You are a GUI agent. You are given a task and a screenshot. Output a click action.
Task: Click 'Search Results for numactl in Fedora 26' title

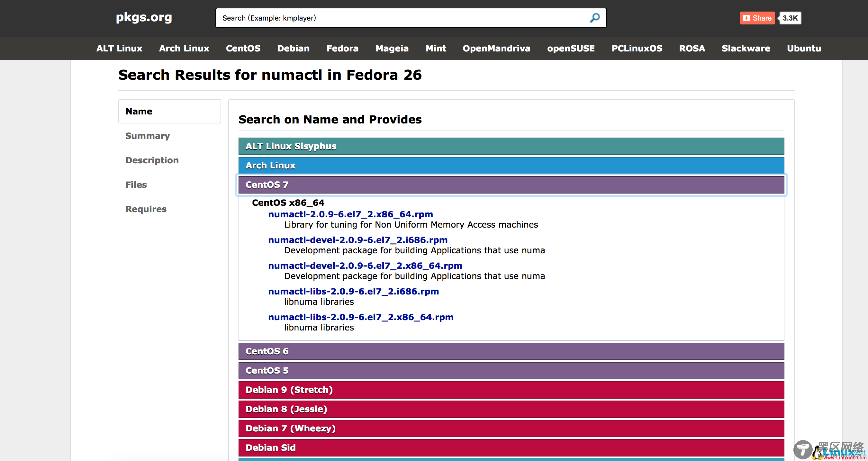pos(270,75)
